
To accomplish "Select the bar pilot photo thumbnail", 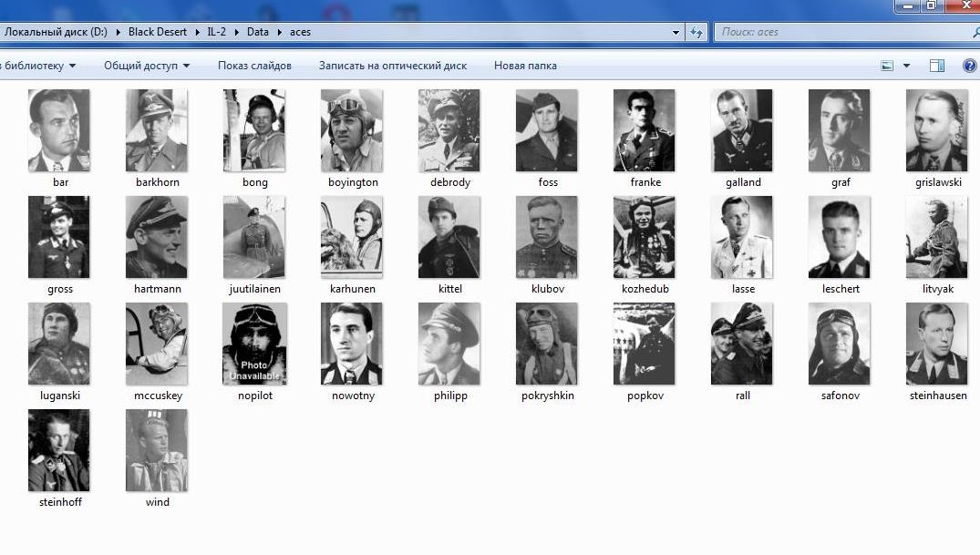I will coord(59,130).
